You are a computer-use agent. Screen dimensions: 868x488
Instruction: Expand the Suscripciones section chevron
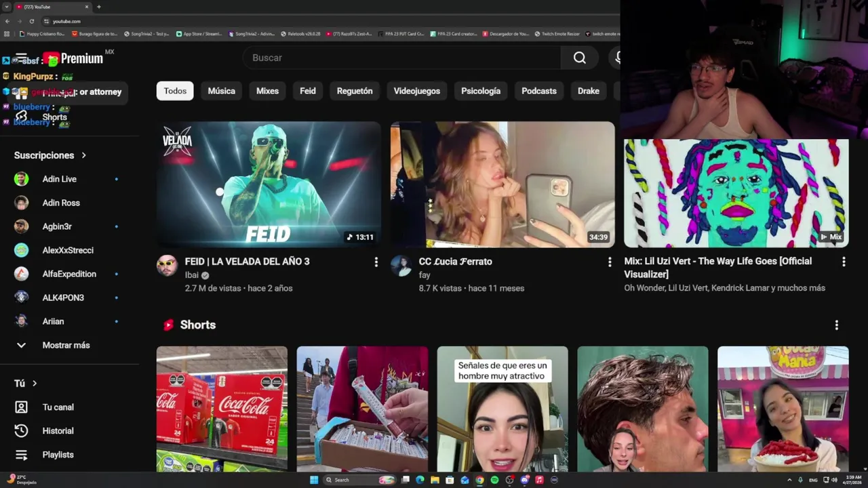click(84, 155)
